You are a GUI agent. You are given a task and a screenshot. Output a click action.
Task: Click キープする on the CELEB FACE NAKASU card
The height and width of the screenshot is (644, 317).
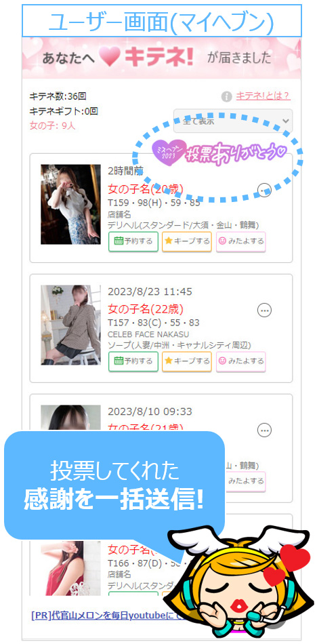187,361
